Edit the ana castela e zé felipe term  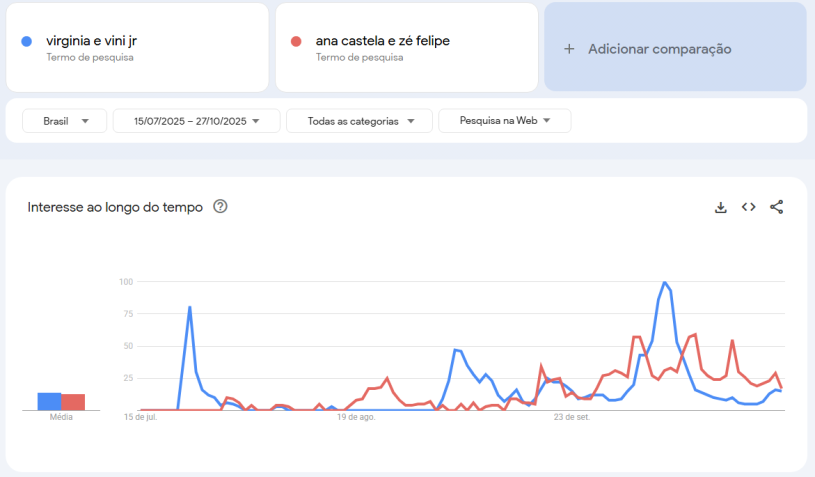(382, 41)
